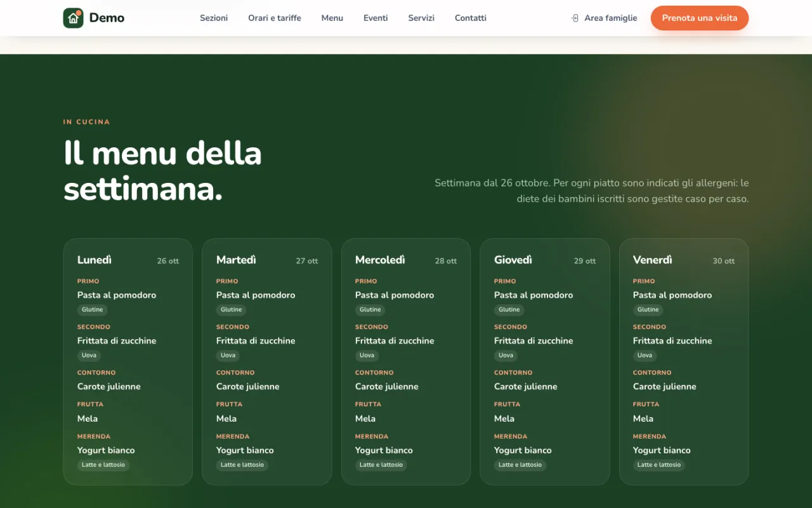The image size is (812, 508).
Task: Select the Martedì day heading
Action: click(x=236, y=260)
